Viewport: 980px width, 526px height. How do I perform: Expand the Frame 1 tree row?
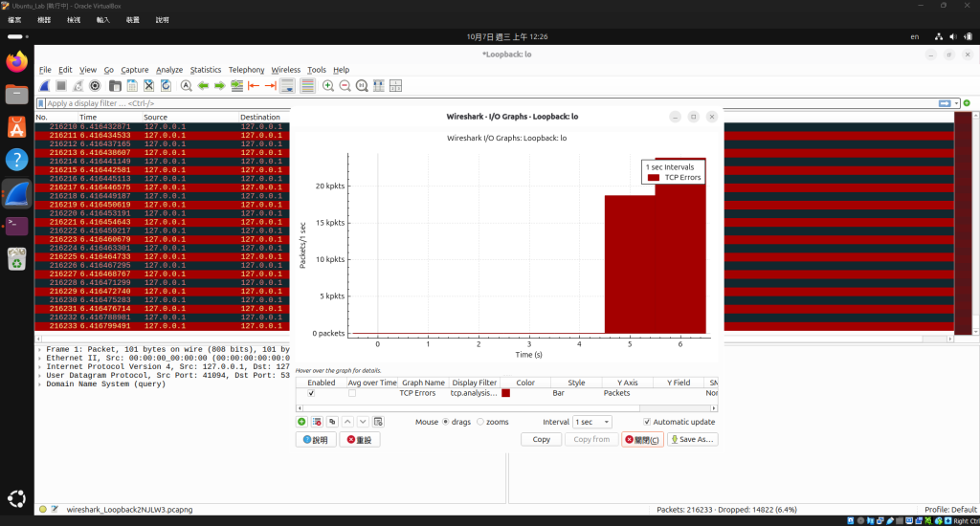coord(40,350)
